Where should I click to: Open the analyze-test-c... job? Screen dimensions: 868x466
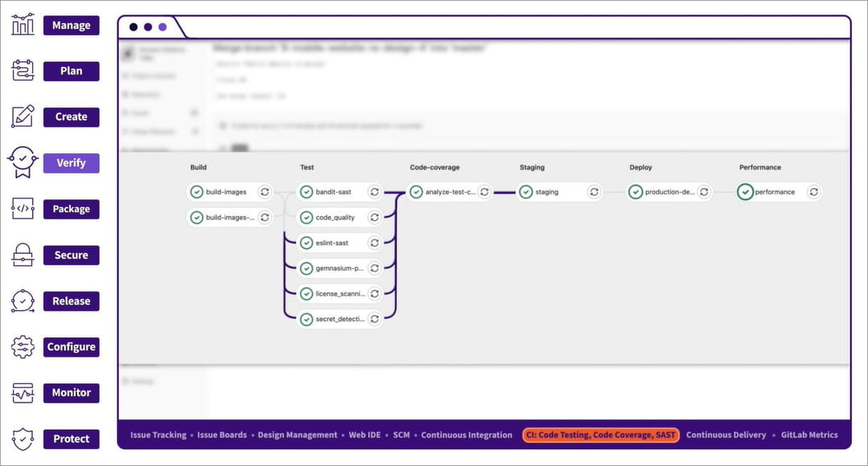coord(449,192)
